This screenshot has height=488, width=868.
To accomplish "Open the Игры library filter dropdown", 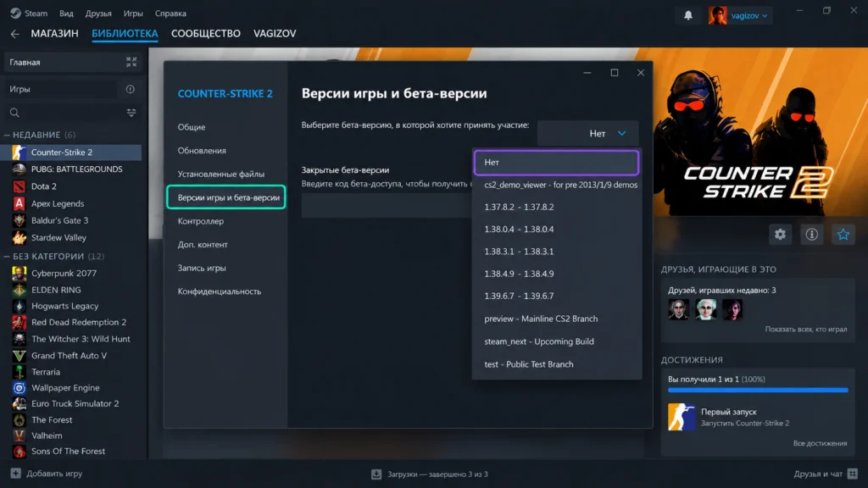I will (61, 89).
